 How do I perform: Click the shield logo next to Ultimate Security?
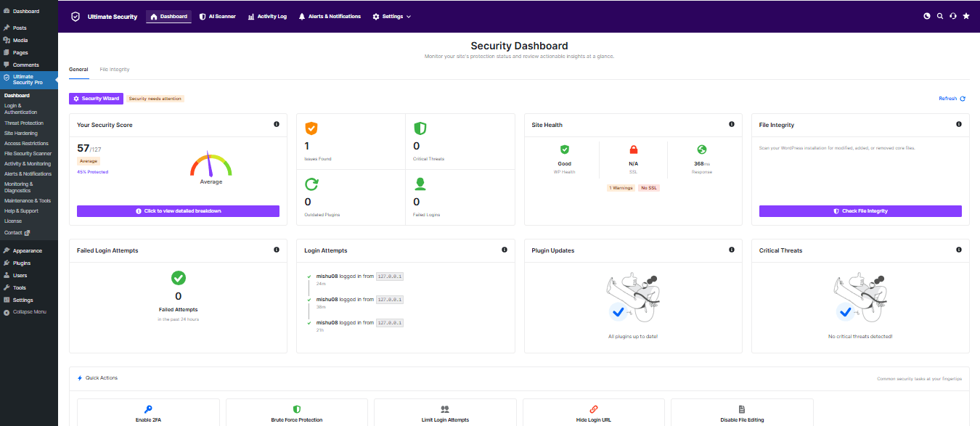(x=75, y=16)
